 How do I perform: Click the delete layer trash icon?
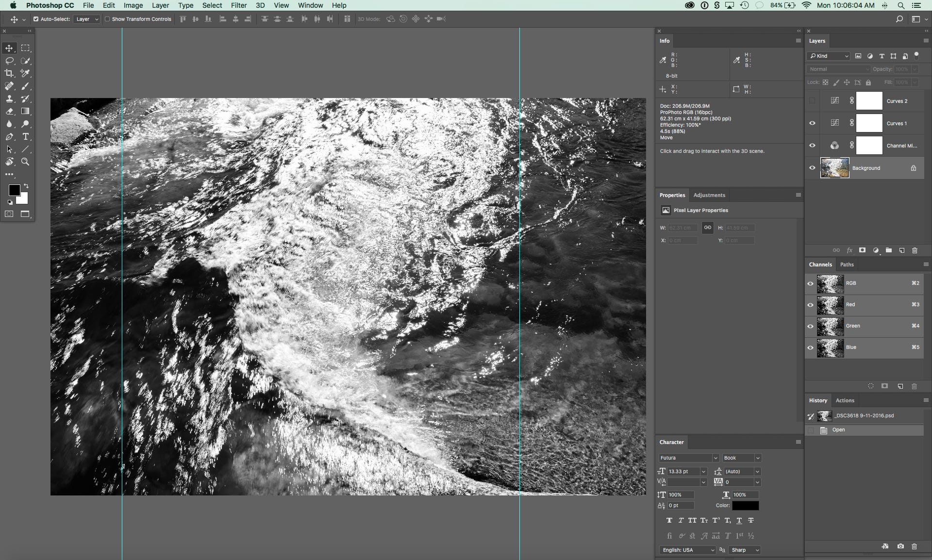pos(915,250)
